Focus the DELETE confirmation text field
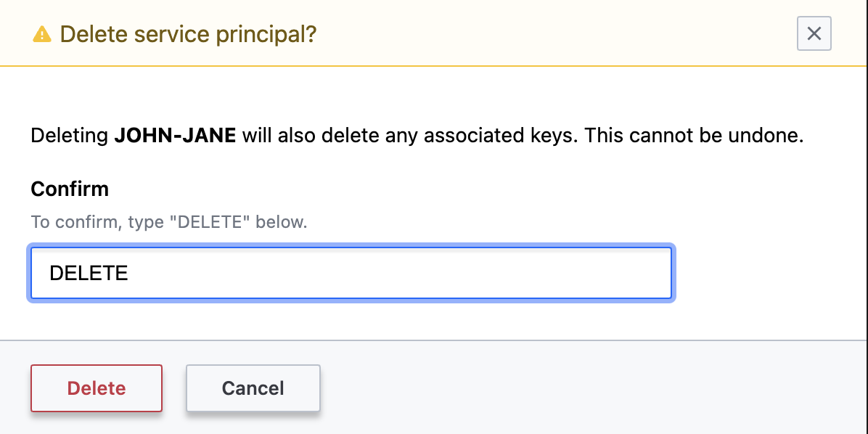Viewport: 868px width, 434px height. point(351,273)
